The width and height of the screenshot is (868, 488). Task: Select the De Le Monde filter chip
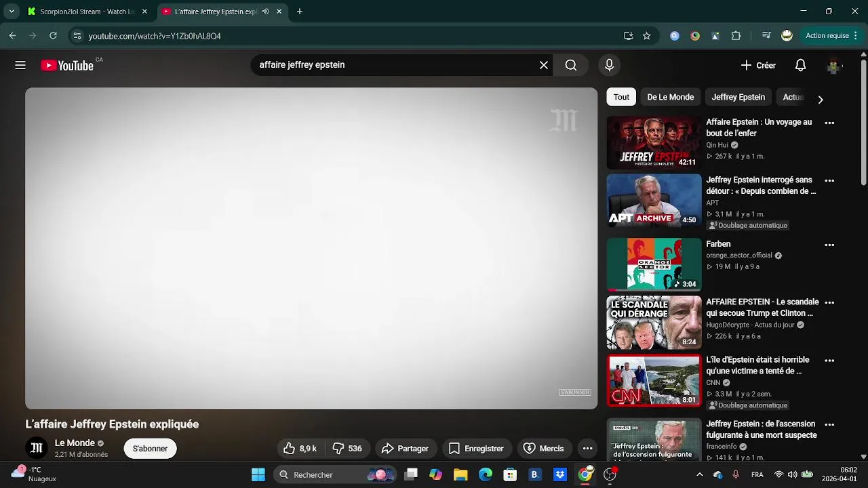670,97
